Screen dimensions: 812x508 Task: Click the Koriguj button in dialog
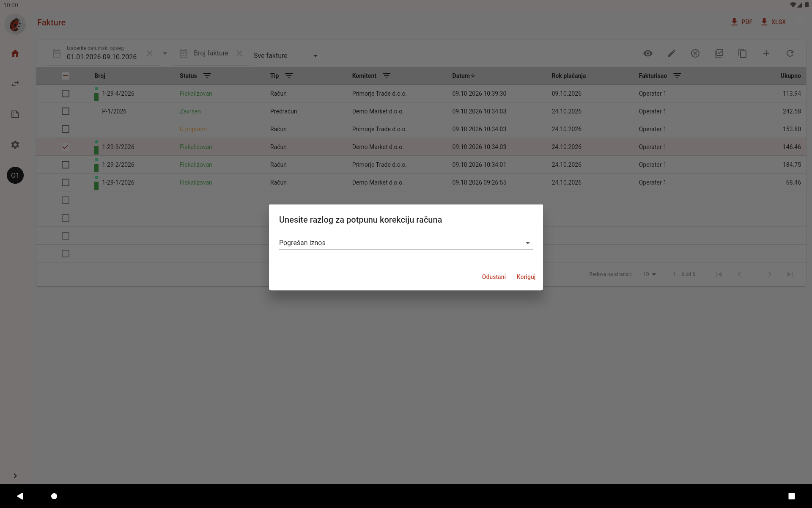point(526,277)
